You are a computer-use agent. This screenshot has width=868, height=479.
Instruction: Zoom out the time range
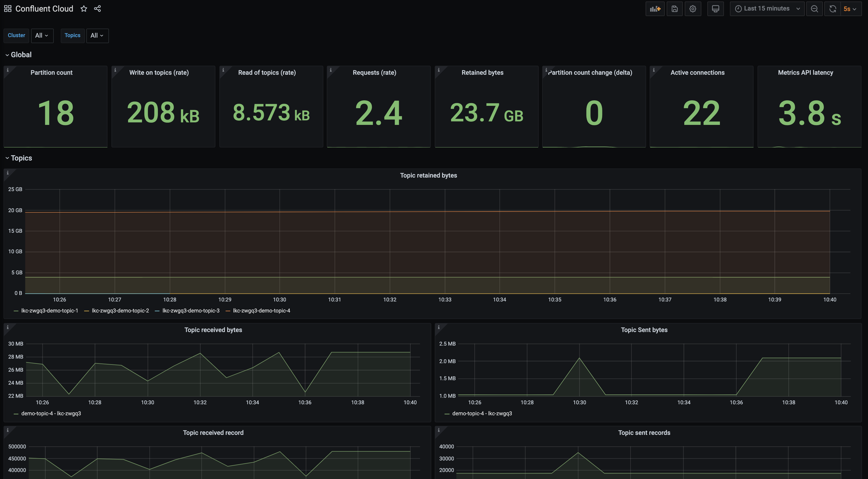click(x=815, y=9)
